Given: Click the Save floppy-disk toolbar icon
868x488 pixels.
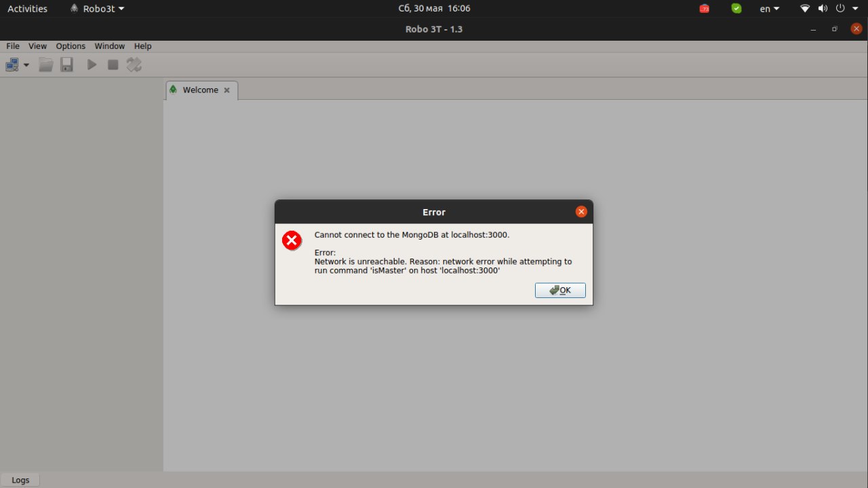Looking at the screenshot, I should (66, 65).
